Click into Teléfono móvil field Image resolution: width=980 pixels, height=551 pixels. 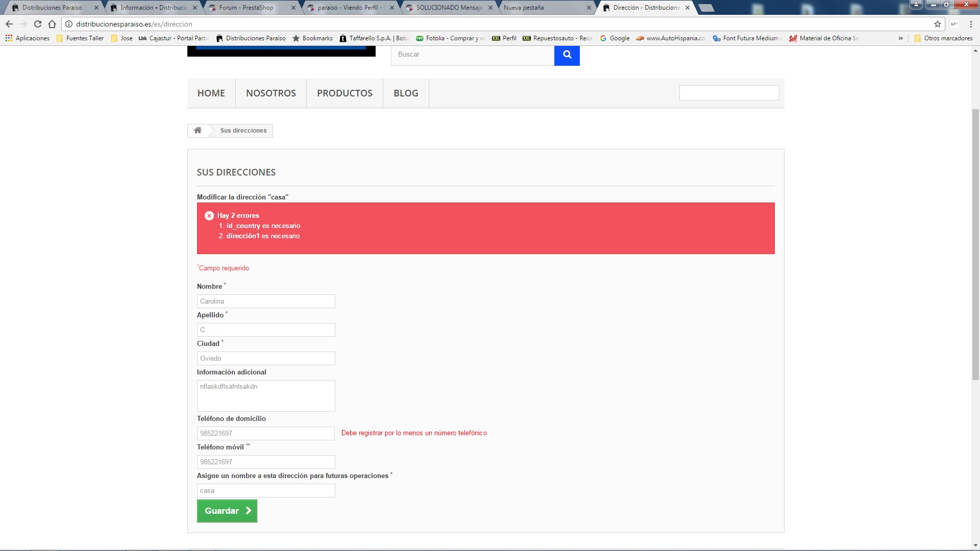pyautogui.click(x=266, y=462)
